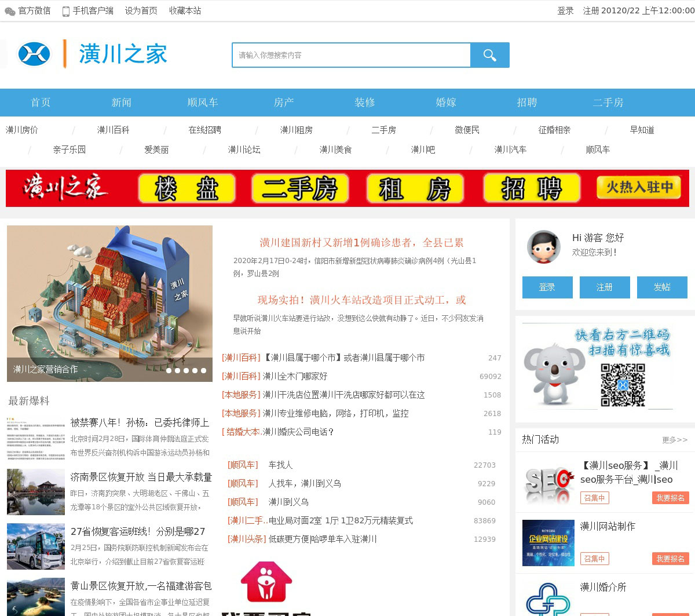Open the 新闻 navigation tab
The height and width of the screenshot is (616, 695).
[122, 103]
